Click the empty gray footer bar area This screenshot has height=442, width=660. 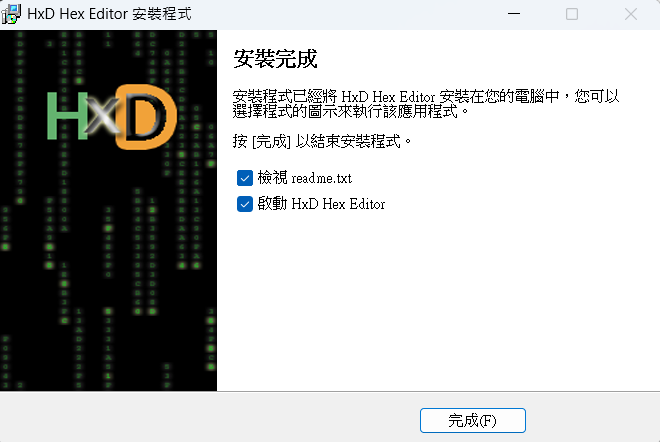coord(210,417)
